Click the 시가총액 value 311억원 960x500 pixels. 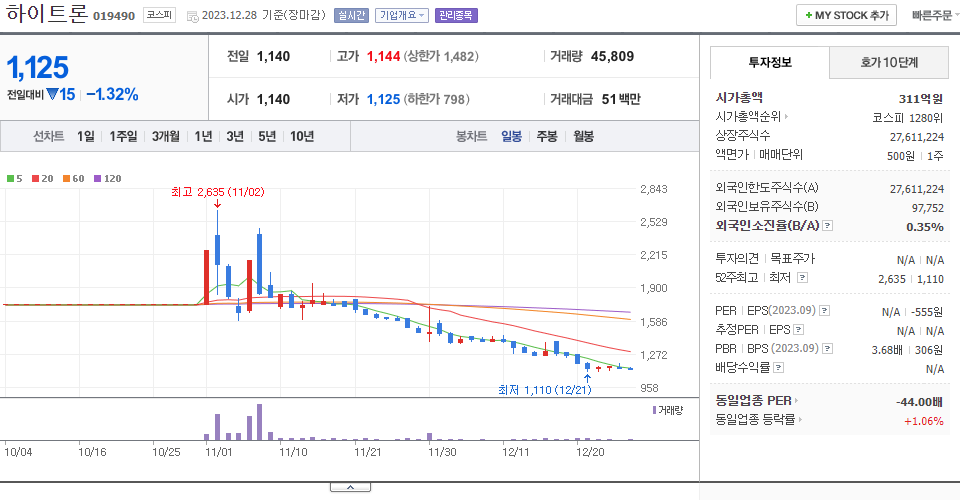click(921, 99)
